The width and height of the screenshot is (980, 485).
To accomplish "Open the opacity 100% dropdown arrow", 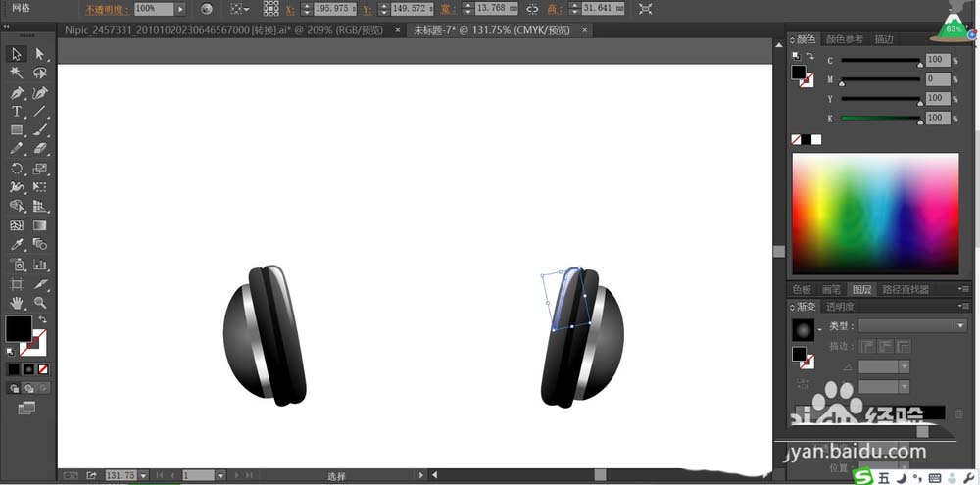I will [180, 9].
